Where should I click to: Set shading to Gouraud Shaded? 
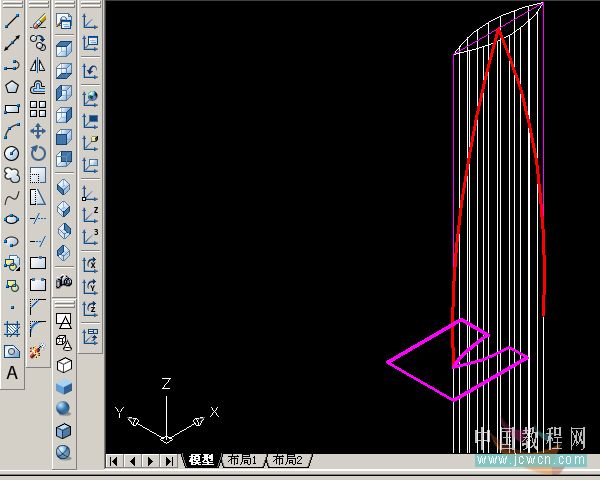coord(64,408)
